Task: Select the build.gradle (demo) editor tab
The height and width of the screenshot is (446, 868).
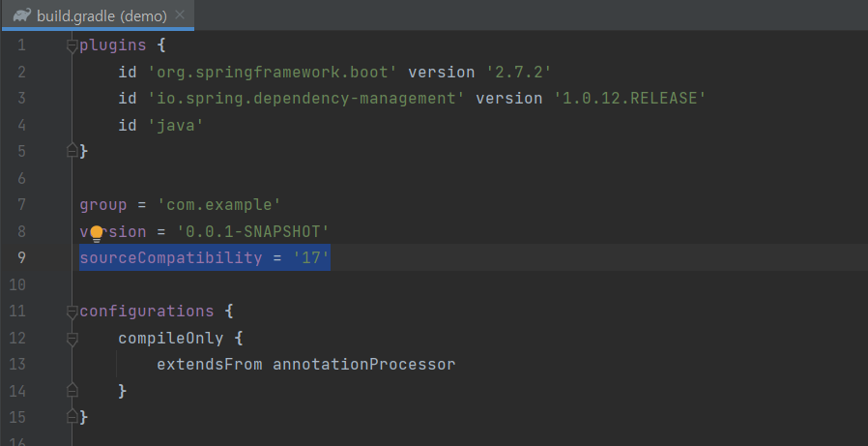Action: coord(98,15)
